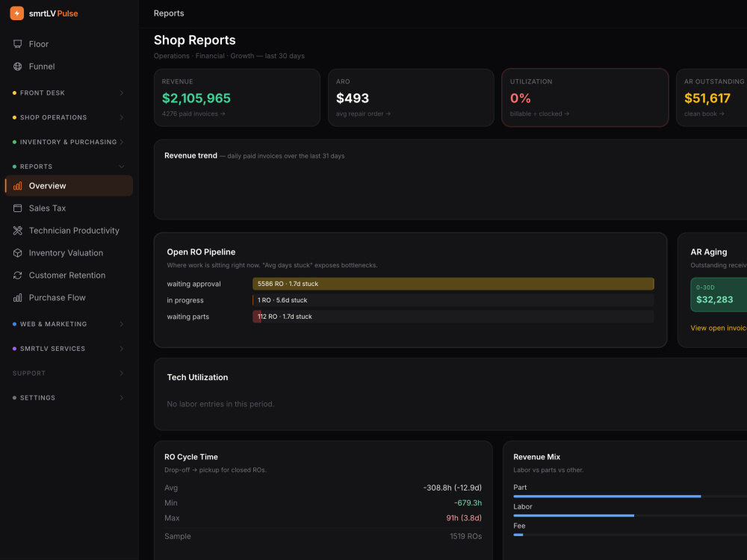Viewport: 747px width, 560px height.
Task: Click the Purchase Flow chart icon
Action: (x=18, y=298)
